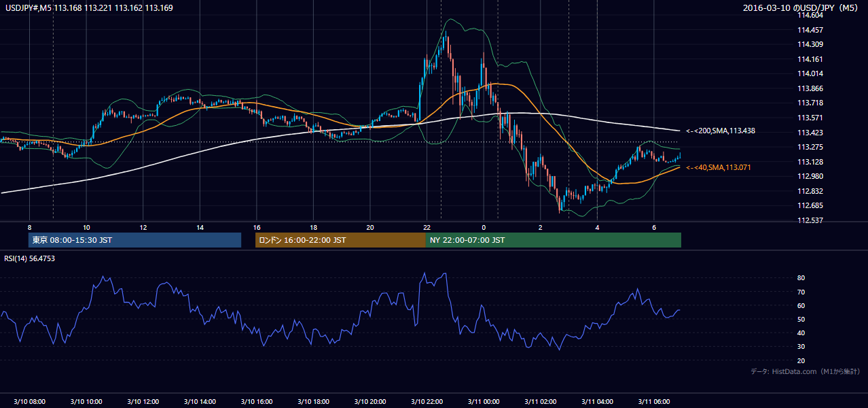868x408 pixels.
Task: Click the 112.685 price axis label
Action: [x=811, y=205]
